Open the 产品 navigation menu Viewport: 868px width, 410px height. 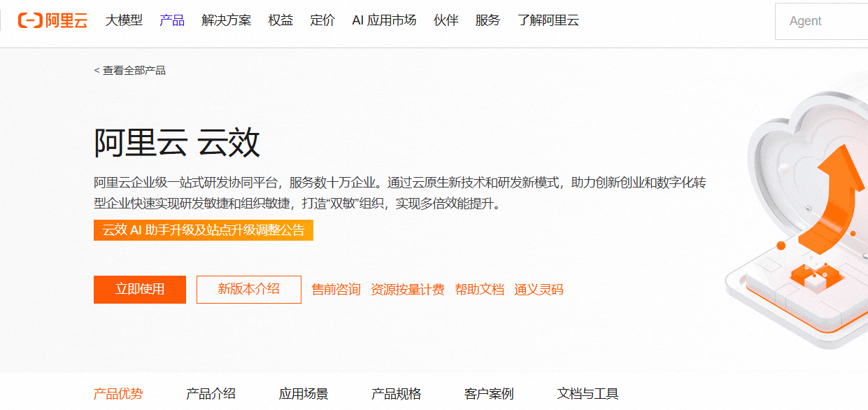coord(172,20)
